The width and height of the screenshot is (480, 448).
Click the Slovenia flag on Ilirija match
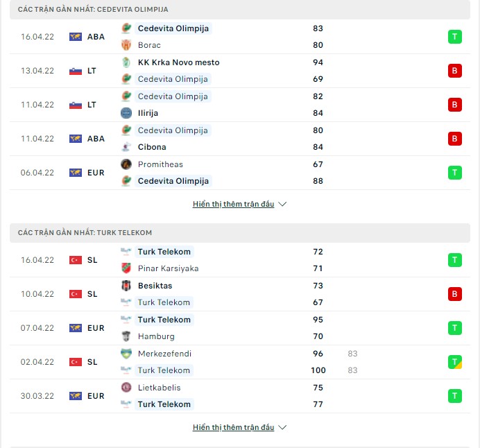coord(76,105)
